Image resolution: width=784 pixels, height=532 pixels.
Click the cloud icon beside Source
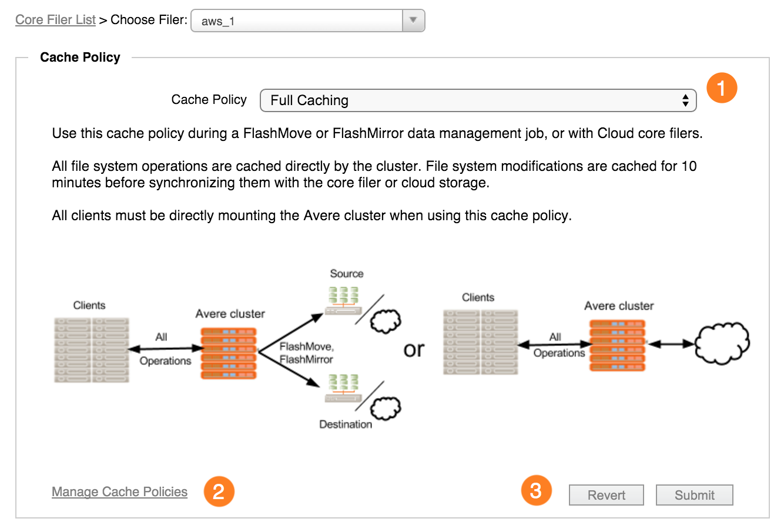click(386, 321)
